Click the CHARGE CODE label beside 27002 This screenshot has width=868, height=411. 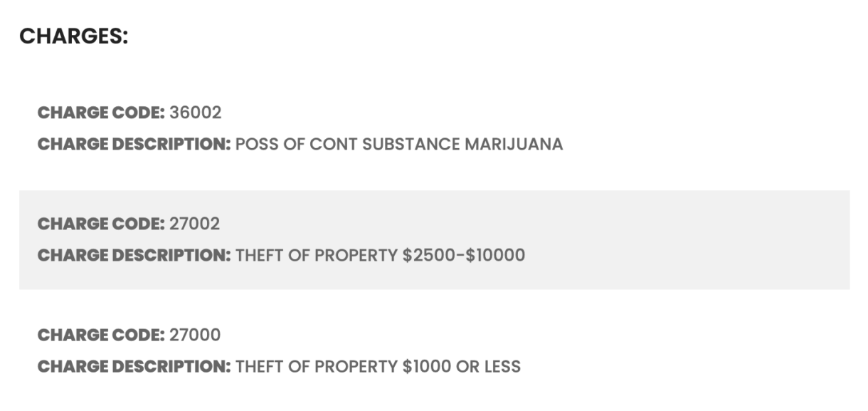click(101, 224)
